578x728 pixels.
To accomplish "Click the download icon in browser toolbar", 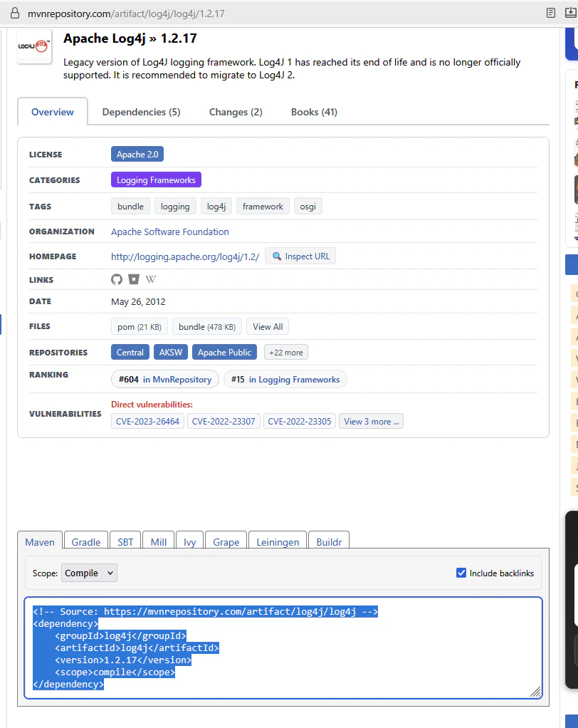I will tap(571, 13).
